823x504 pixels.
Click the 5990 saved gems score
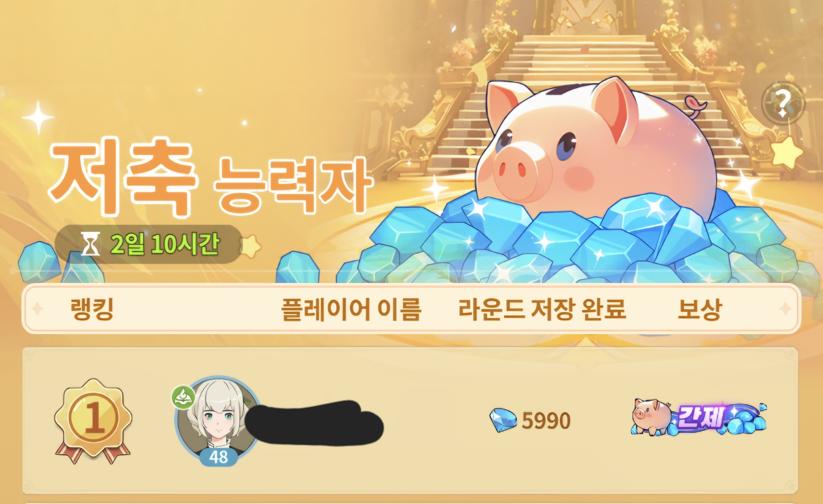[546, 421]
